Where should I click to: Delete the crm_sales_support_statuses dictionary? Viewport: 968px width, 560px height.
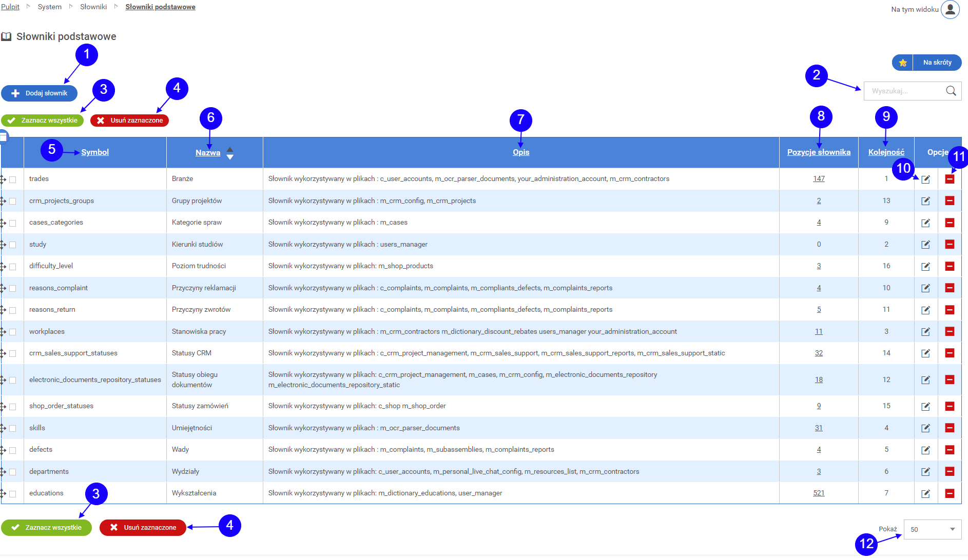click(950, 353)
